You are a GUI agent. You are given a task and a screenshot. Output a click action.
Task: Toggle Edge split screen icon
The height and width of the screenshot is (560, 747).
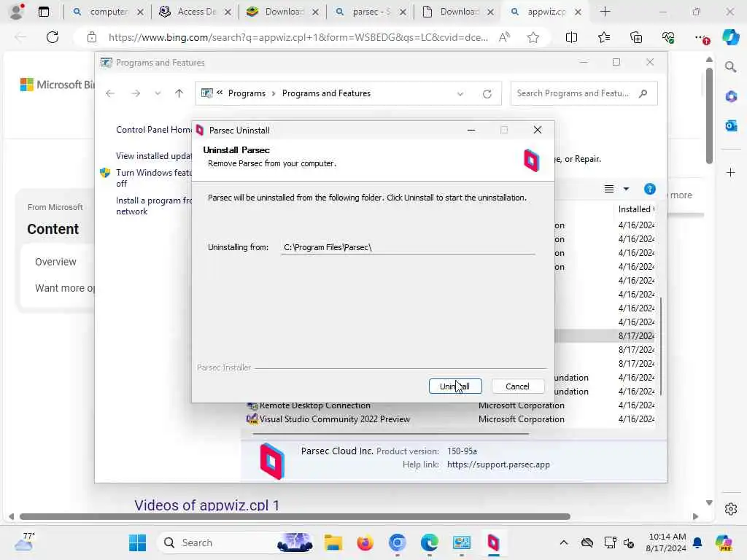pyautogui.click(x=571, y=37)
